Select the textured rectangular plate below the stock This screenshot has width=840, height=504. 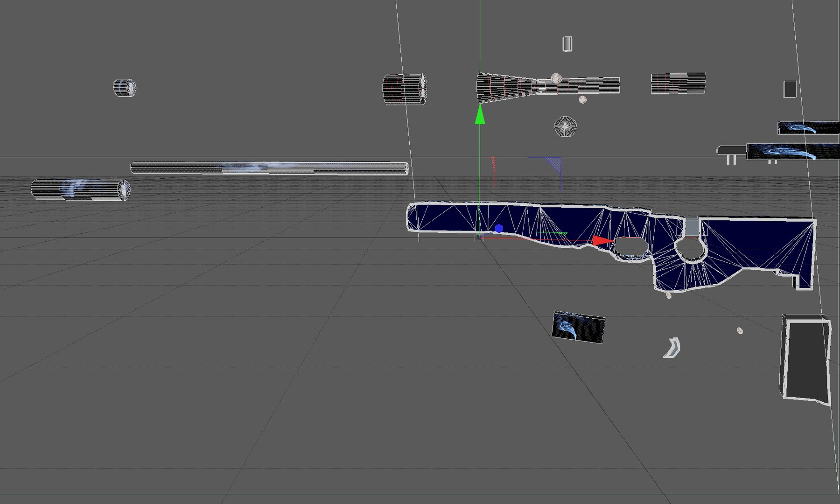579,327
